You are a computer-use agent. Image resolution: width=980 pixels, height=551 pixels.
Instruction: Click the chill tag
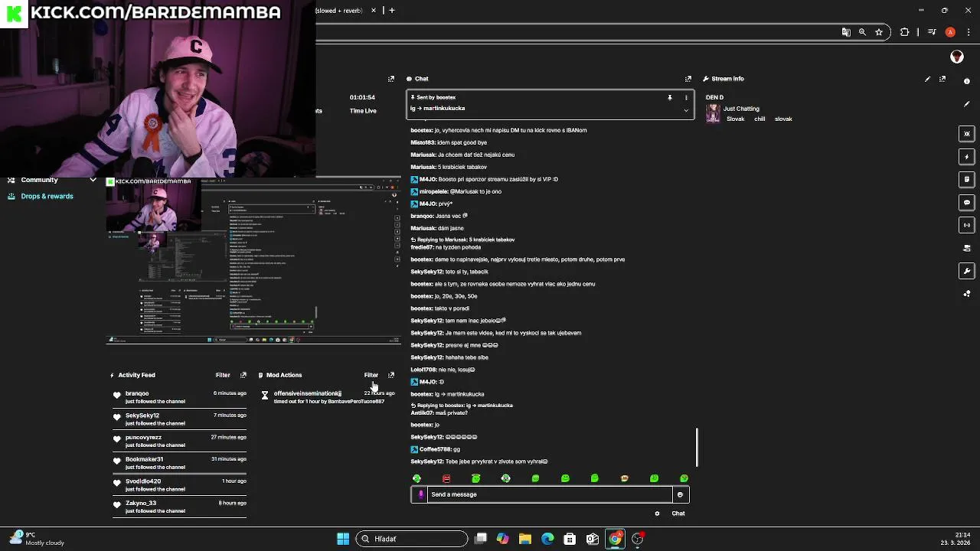759,119
